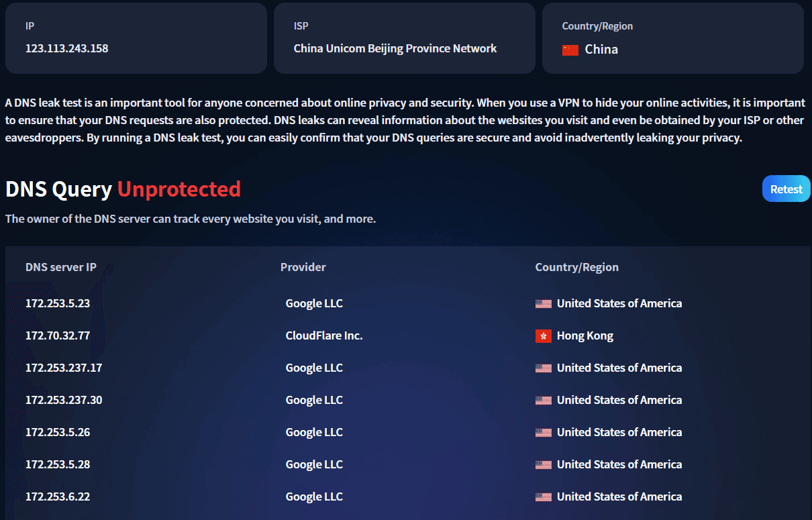
Task: Click the US flag in 172.253.237.17 row
Action: (544, 368)
